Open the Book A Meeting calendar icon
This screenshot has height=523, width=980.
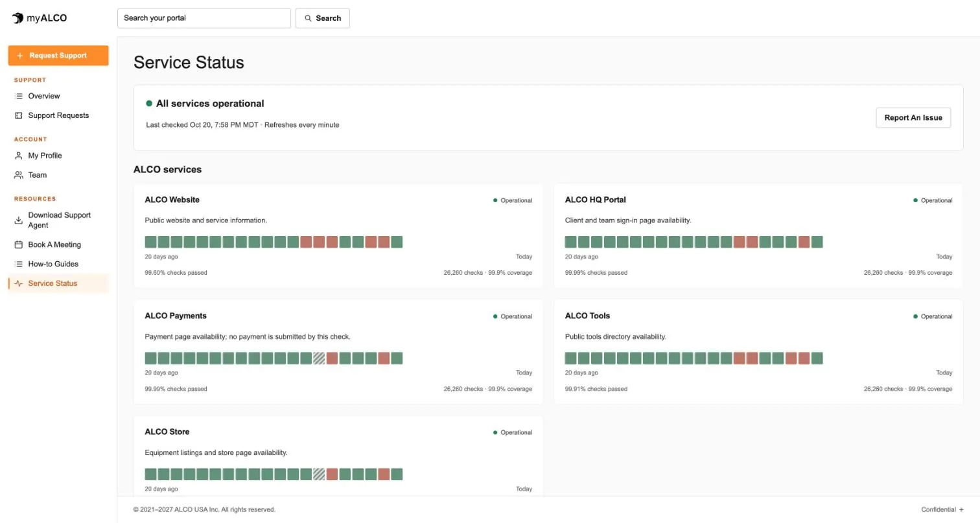[x=19, y=245]
